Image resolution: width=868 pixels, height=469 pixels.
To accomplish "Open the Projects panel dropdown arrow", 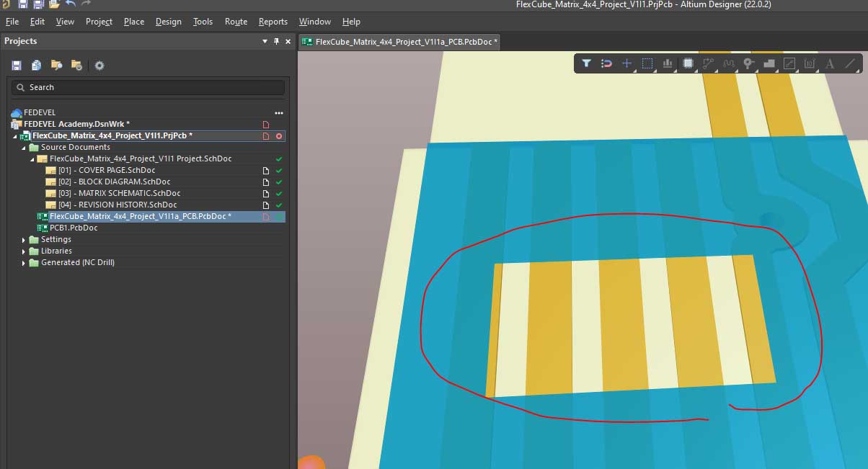I will click(265, 41).
